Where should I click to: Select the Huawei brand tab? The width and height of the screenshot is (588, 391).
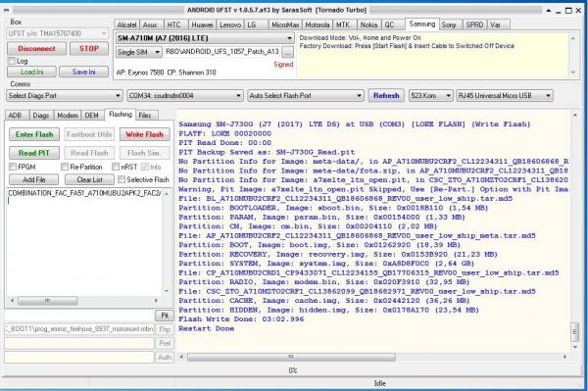(202, 24)
